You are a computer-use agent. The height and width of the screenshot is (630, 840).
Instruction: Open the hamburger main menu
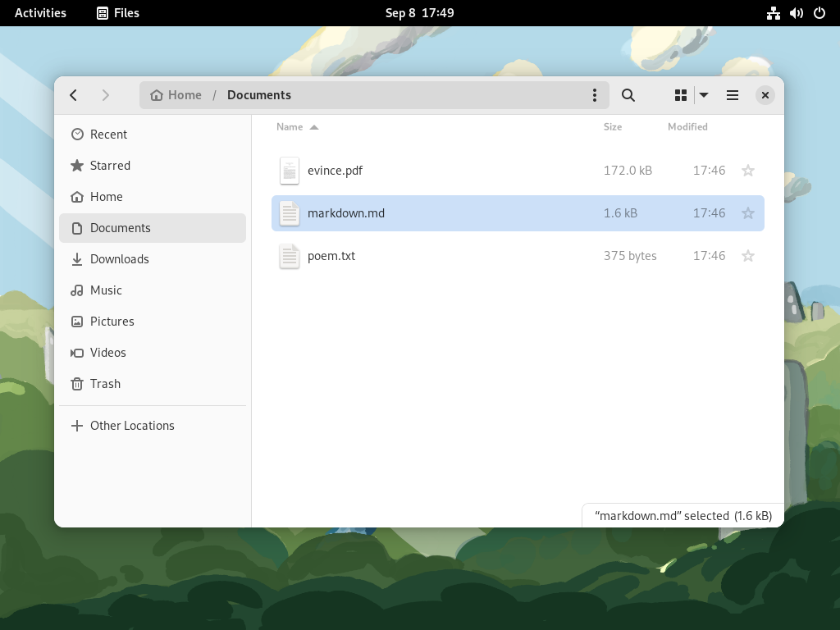click(733, 95)
